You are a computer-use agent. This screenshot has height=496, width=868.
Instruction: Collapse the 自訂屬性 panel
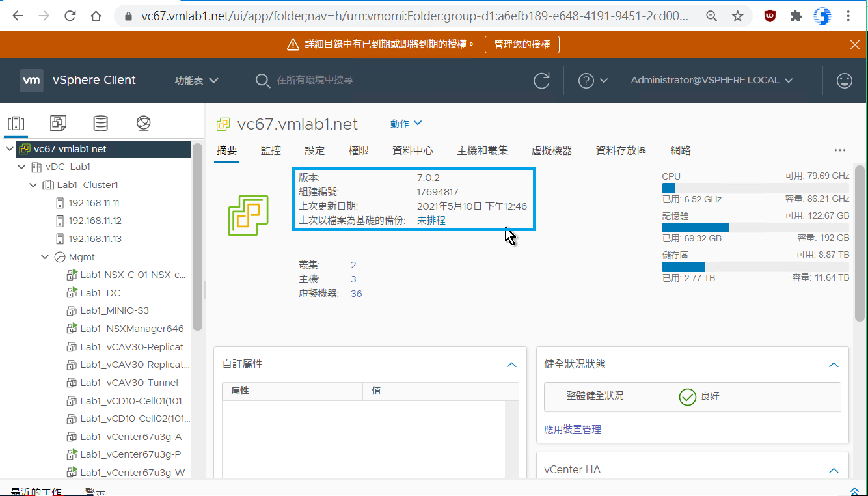click(x=511, y=365)
